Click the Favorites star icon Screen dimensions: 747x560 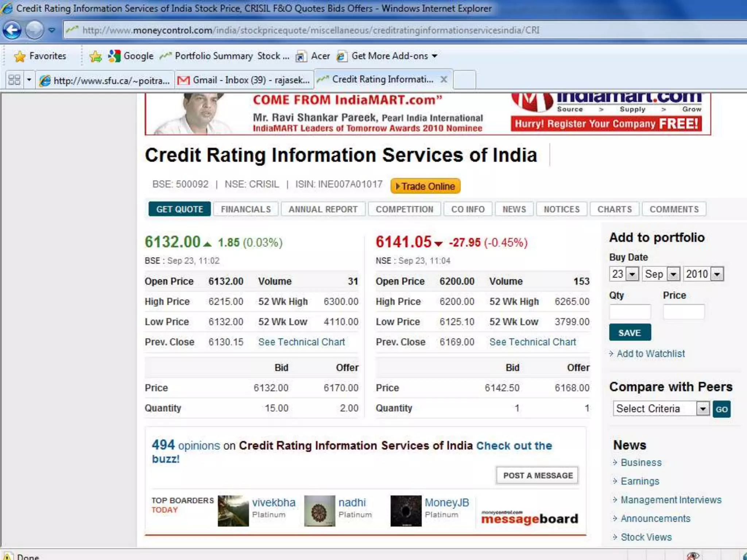click(x=20, y=56)
